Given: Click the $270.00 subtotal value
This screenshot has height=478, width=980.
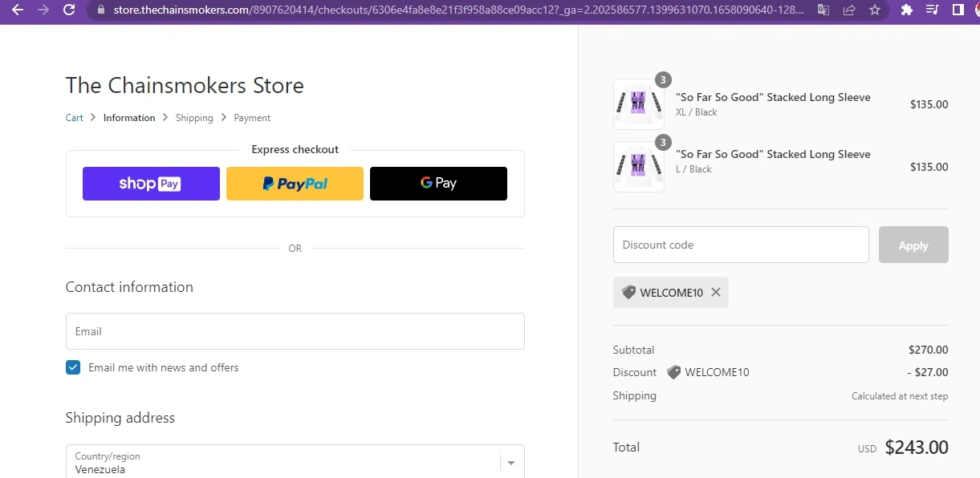Looking at the screenshot, I should coord(928,350).
